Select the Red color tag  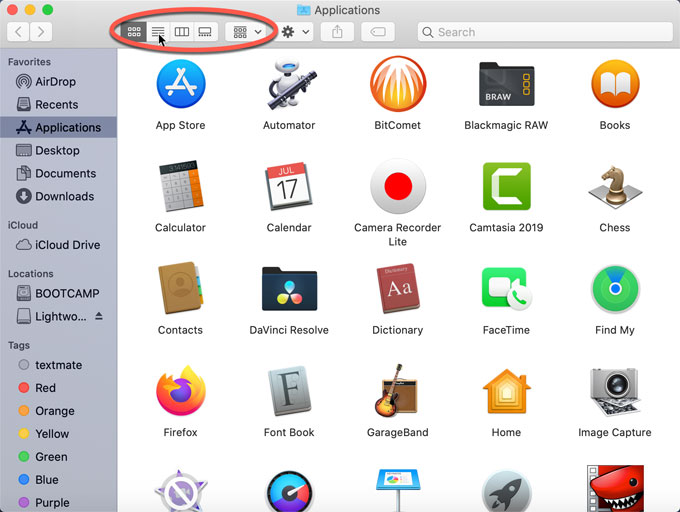point(45,388)
